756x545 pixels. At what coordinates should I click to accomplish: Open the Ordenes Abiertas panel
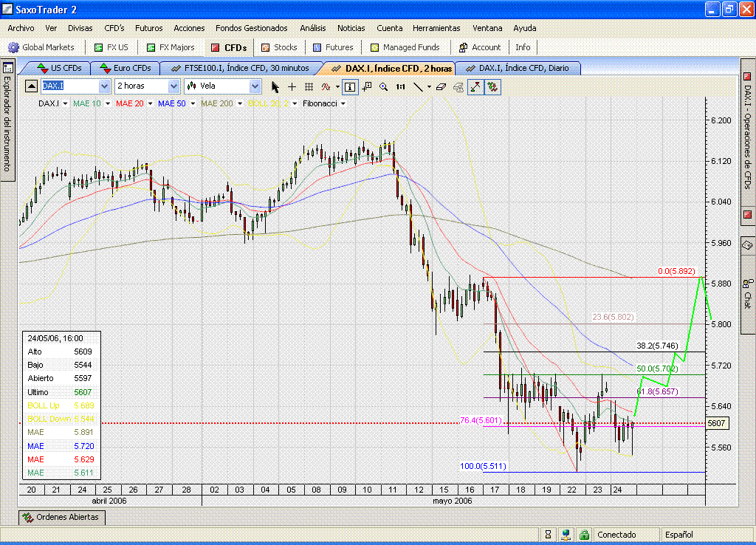pos(62,517)
